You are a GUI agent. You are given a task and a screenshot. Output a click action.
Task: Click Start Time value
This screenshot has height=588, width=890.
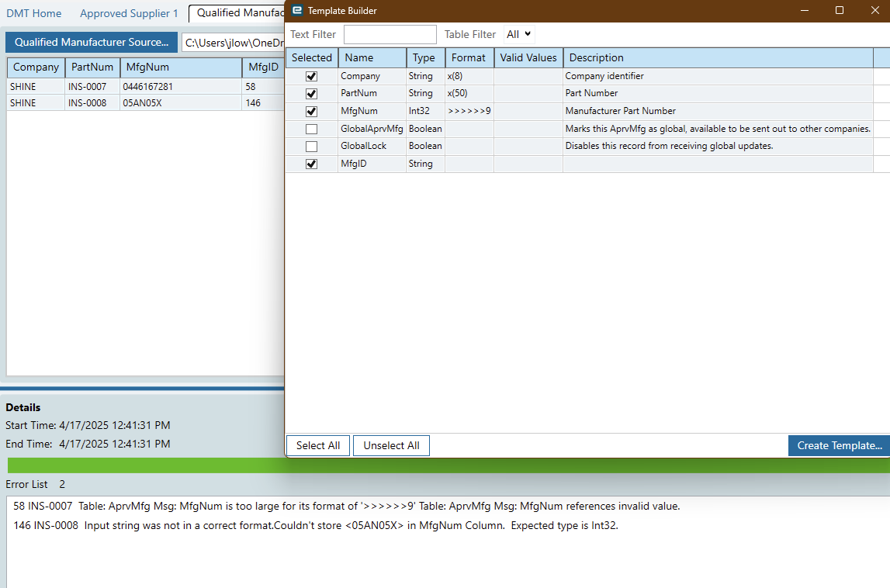click(x=115, y=425)
